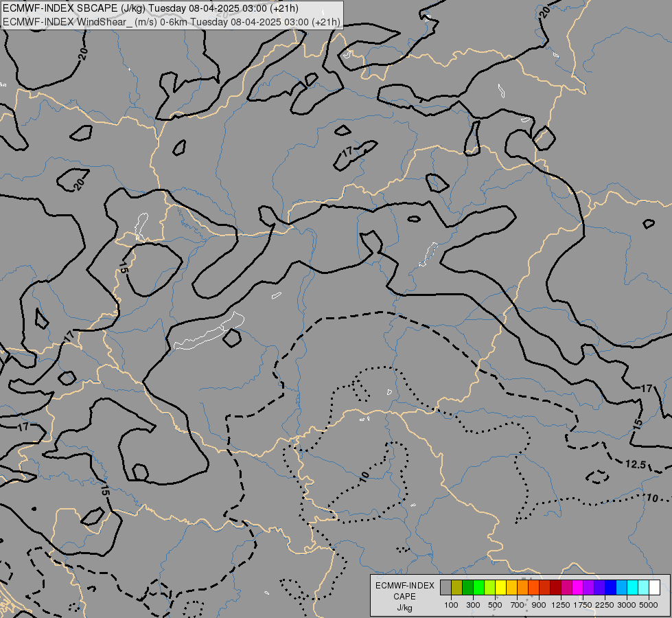
Task: Click the 100 value on the legend scale
Action: (451, 605)
